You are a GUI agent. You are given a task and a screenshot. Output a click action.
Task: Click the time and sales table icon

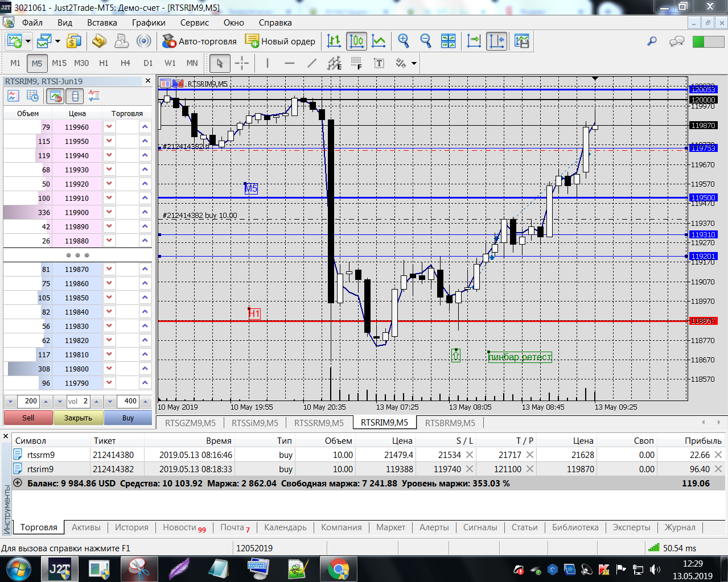32,96
